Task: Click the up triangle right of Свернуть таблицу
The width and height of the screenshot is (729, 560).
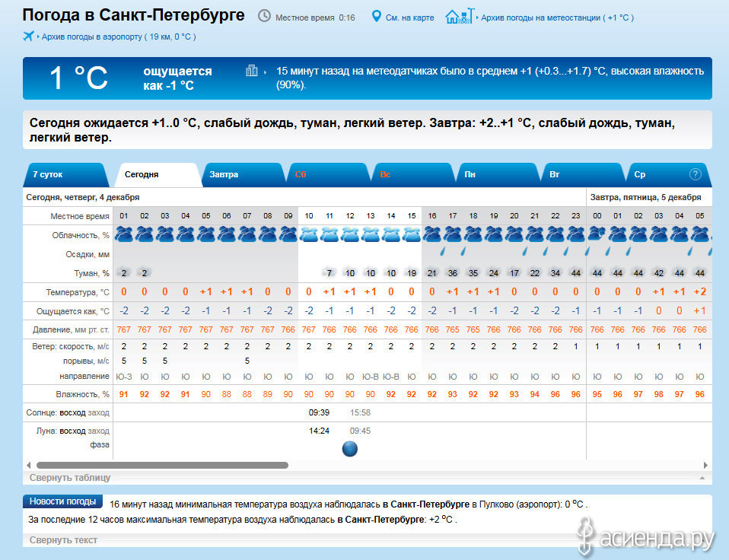Action: [702, 478]
